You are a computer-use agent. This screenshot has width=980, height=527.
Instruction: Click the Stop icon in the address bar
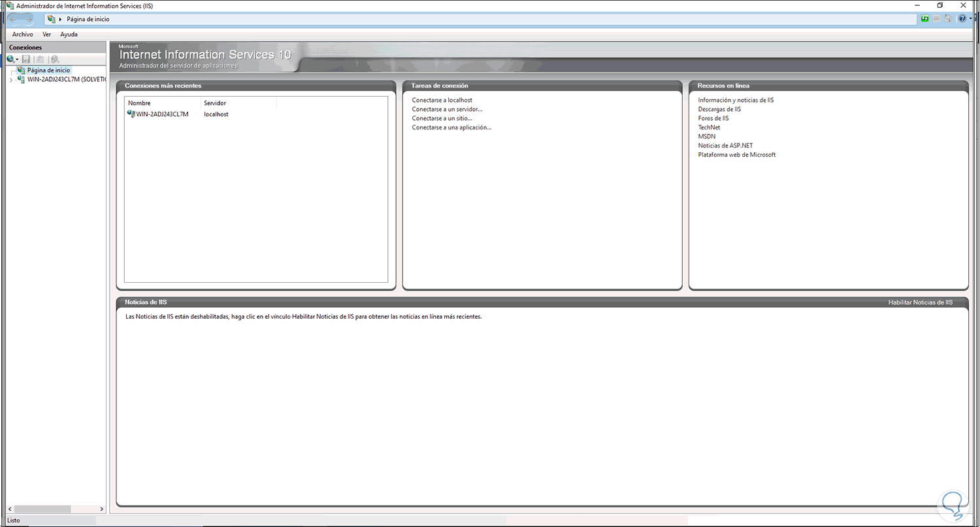936,19
